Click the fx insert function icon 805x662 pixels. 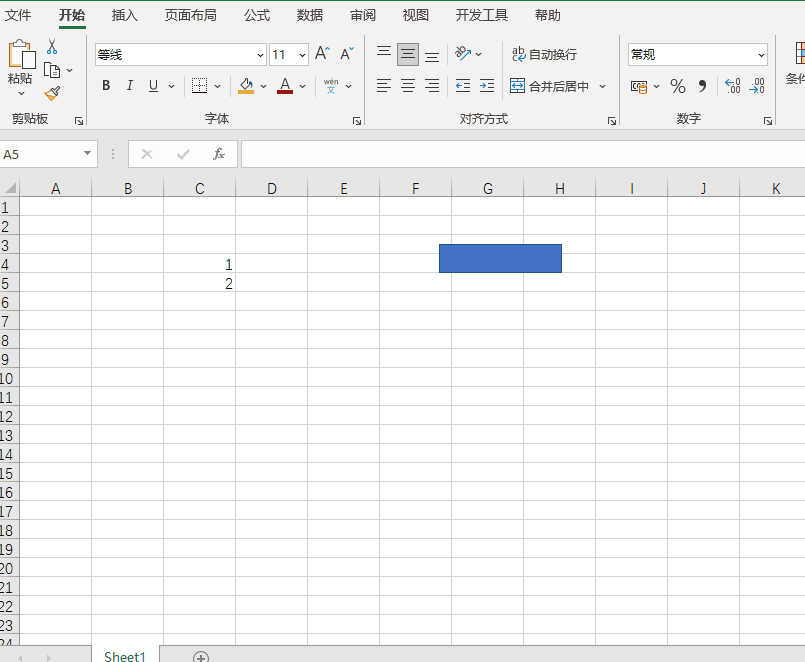coord(219,154)
